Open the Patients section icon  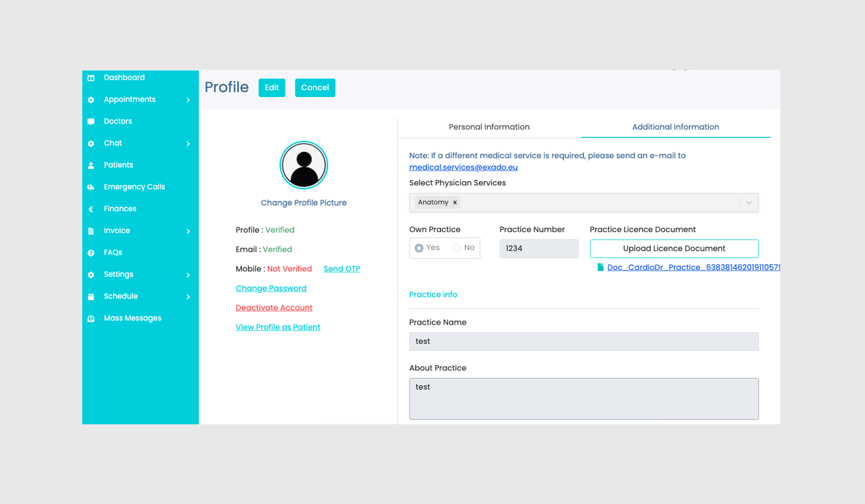coord(91,165)
